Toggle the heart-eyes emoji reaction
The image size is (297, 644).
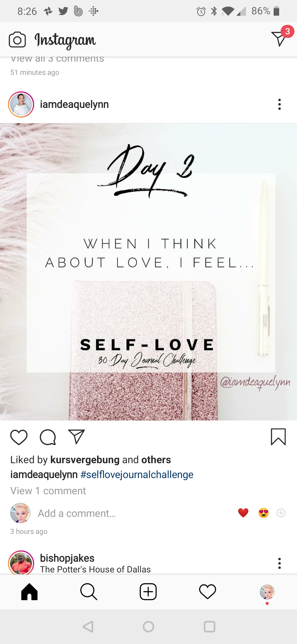click(264, 513)
